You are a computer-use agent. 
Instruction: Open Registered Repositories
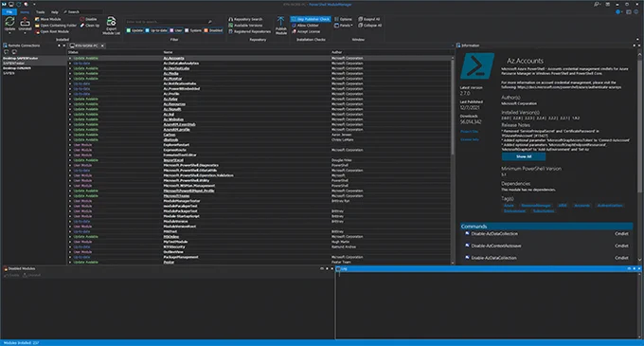249,31
